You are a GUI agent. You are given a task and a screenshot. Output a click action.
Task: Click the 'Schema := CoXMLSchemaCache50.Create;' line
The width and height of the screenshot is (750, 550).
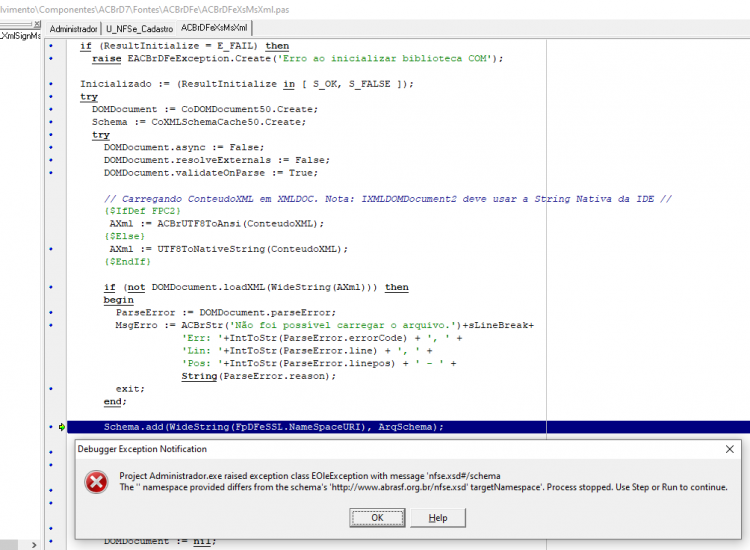199,122
